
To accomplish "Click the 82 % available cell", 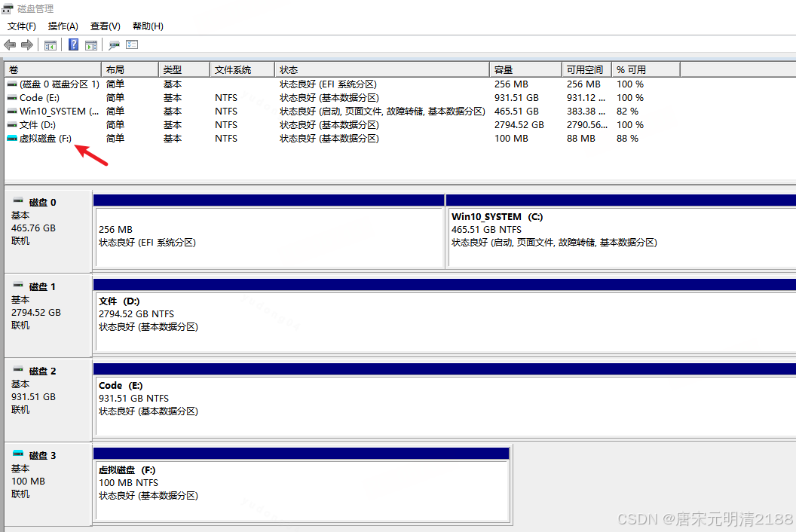I will click(x=627, y=112).
